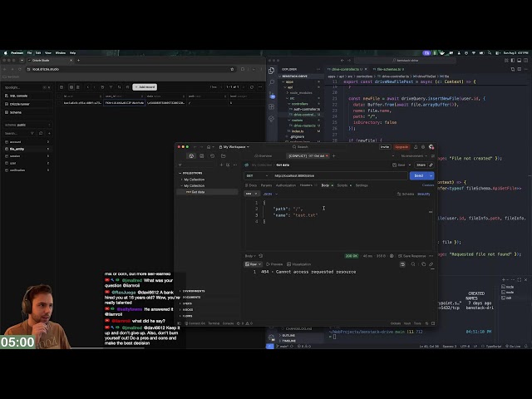Open VS Code Extensions icon
The image size is (532, 399).
point(272,106)
